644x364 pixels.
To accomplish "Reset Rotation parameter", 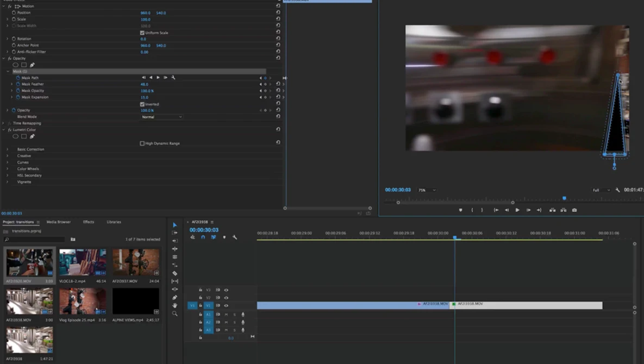I will pos(278,39).
